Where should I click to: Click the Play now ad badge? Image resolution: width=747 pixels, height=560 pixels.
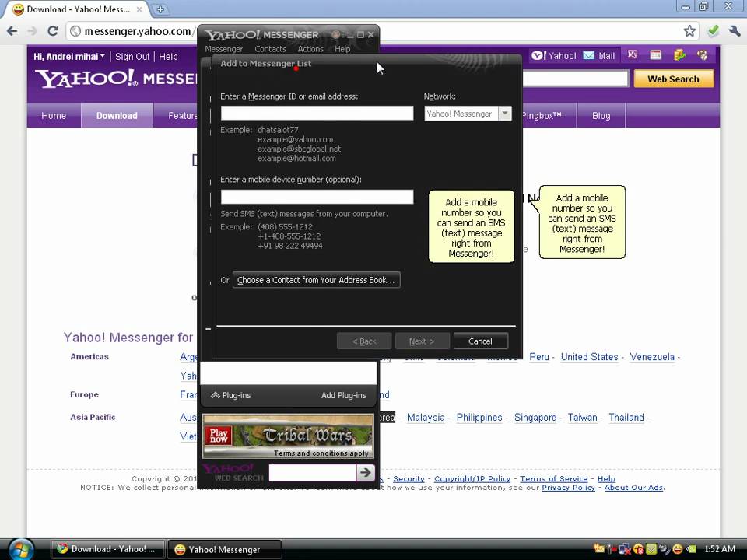tap(218, 436)
